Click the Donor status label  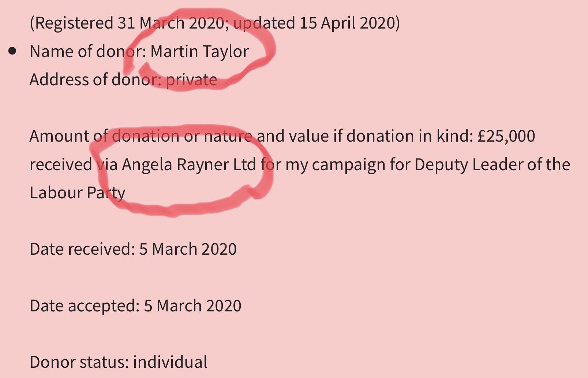pos(79,362)
